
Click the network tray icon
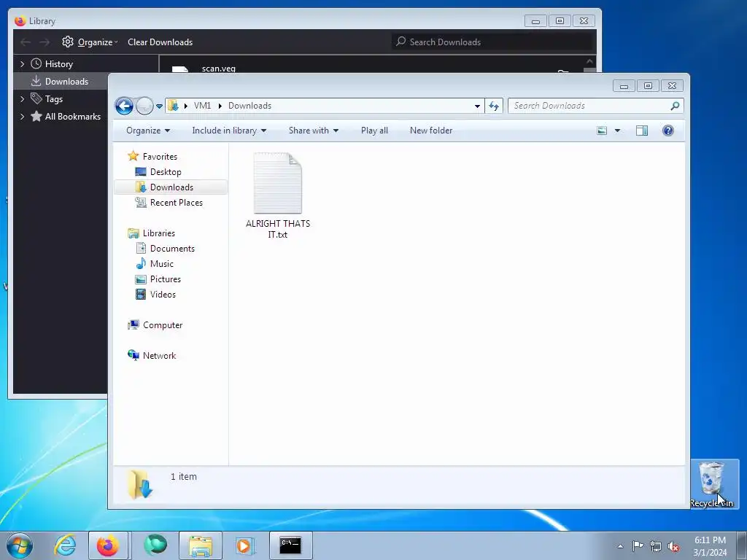click(x=656, y=546)
